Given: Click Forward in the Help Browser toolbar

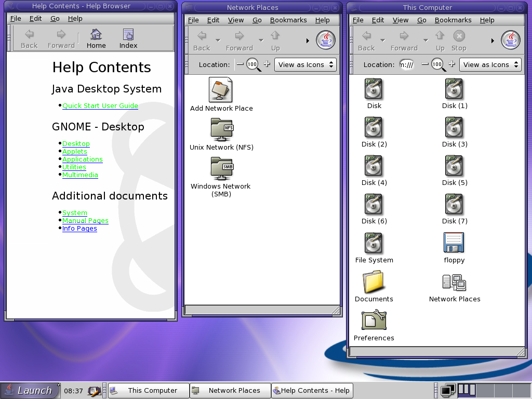Looking at the screenshot, I should click(61, 38).
